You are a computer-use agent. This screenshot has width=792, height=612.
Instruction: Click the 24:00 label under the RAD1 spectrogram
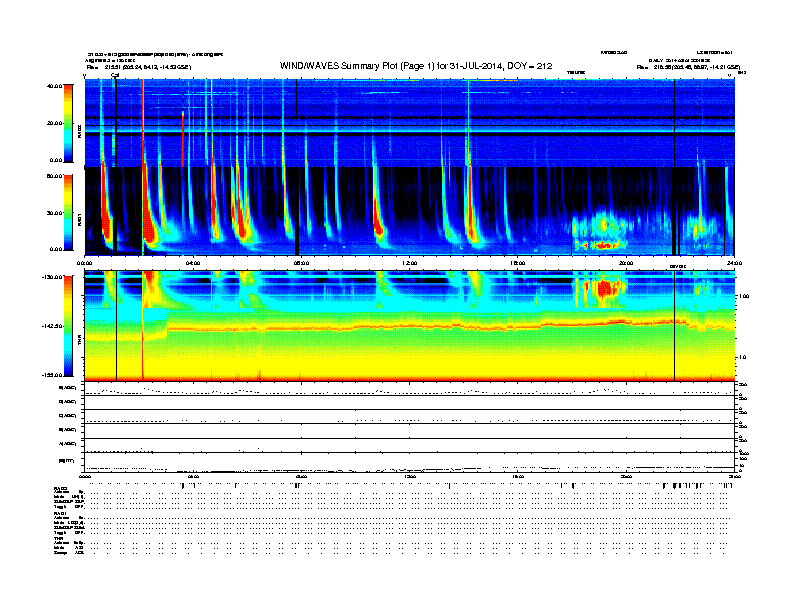click(x=734, y=263)
